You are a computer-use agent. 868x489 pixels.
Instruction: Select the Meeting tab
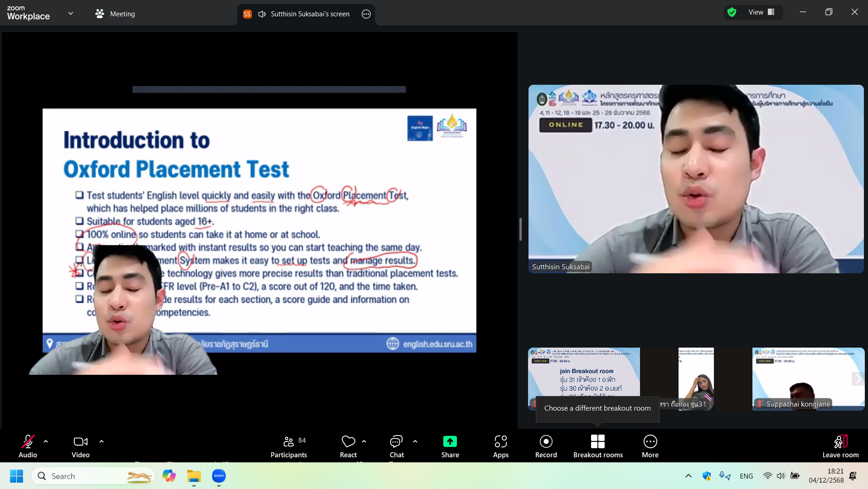coord(115,14)
